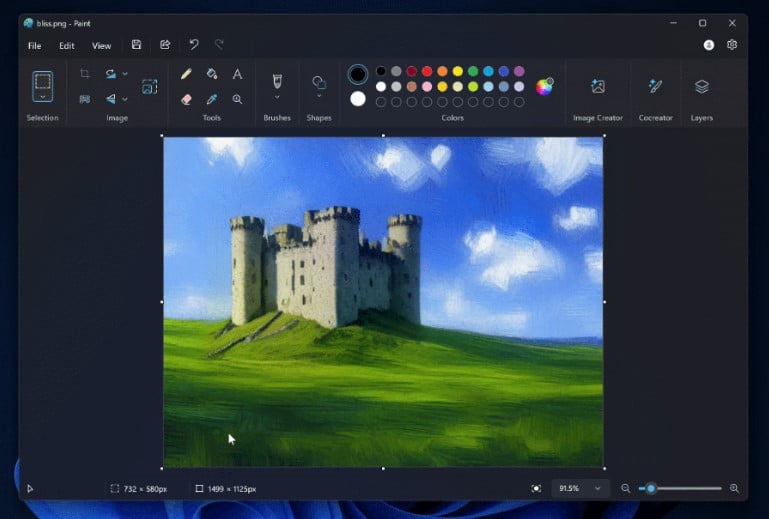Pick the red color swatch

(x=427, y=71)
